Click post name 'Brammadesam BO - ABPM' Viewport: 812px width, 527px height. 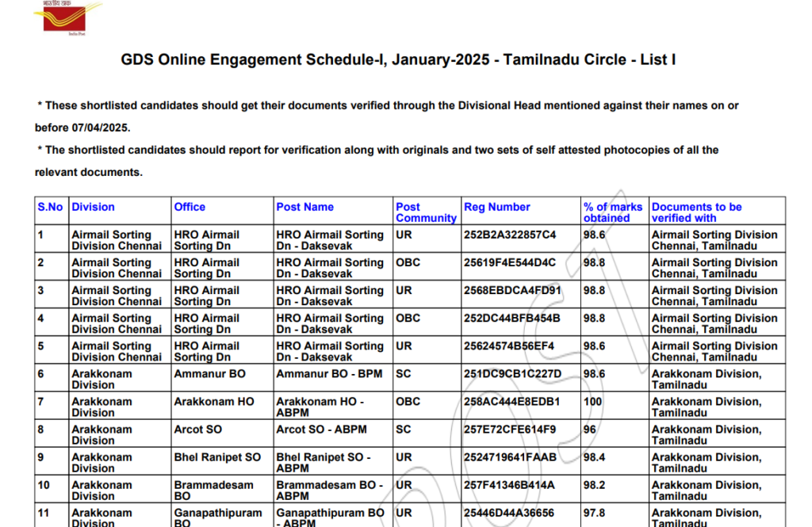pyautogui.click(x=329, y=491)
